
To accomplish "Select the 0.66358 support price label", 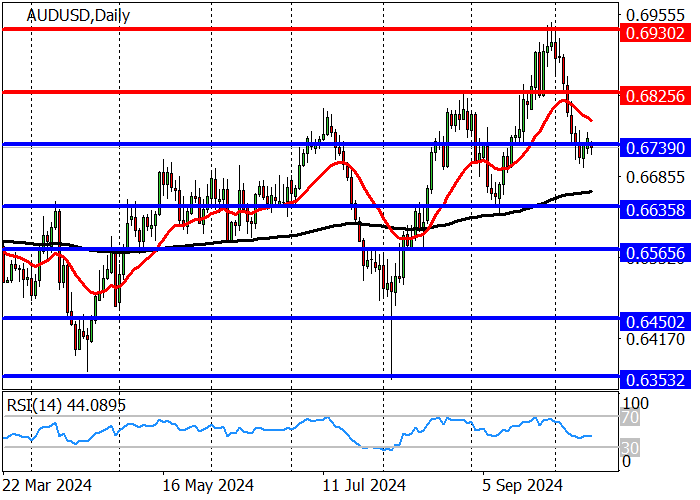I will coord(655,210).
